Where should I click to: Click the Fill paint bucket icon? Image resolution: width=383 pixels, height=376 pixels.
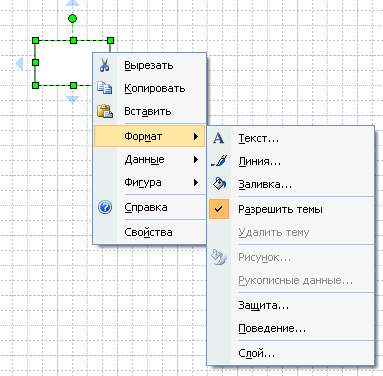point(219,184)
